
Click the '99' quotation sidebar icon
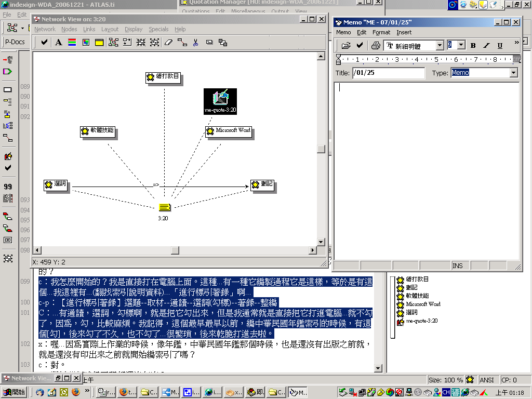(8, 187)
